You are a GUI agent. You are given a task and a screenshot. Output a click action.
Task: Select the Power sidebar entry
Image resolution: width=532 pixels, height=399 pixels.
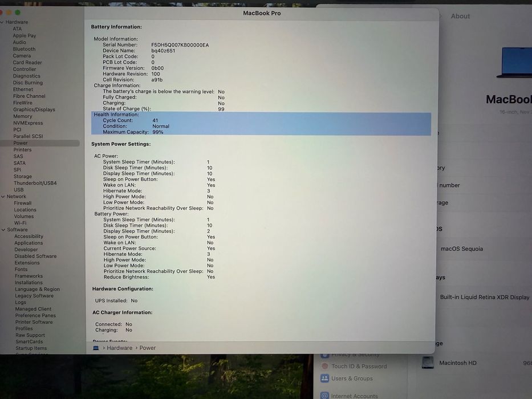[40, 143]
